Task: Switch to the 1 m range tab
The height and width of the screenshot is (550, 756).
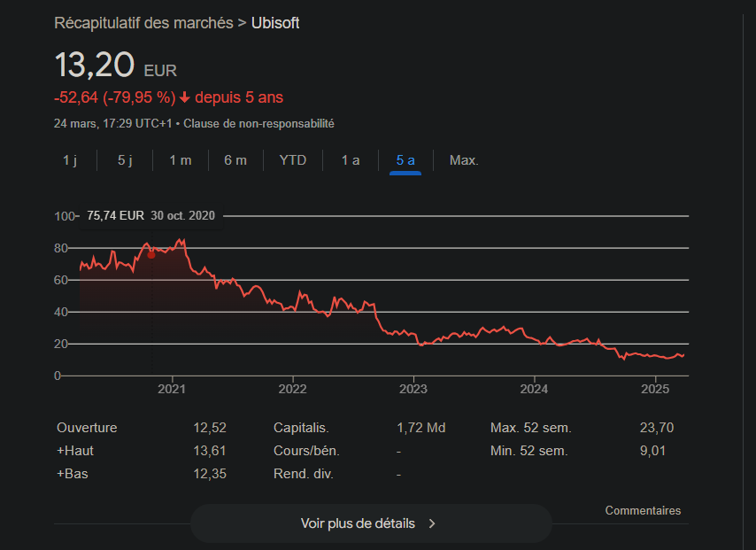Action: pos(181,160)
